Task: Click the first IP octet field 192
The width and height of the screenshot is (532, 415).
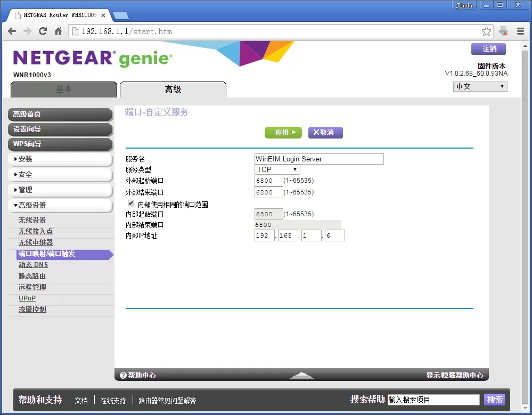Action: [x=264, y=235]
